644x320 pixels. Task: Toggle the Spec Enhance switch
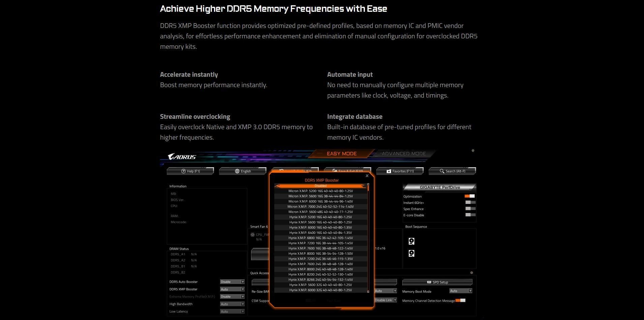pyautogui.click(x=470, y=209)
